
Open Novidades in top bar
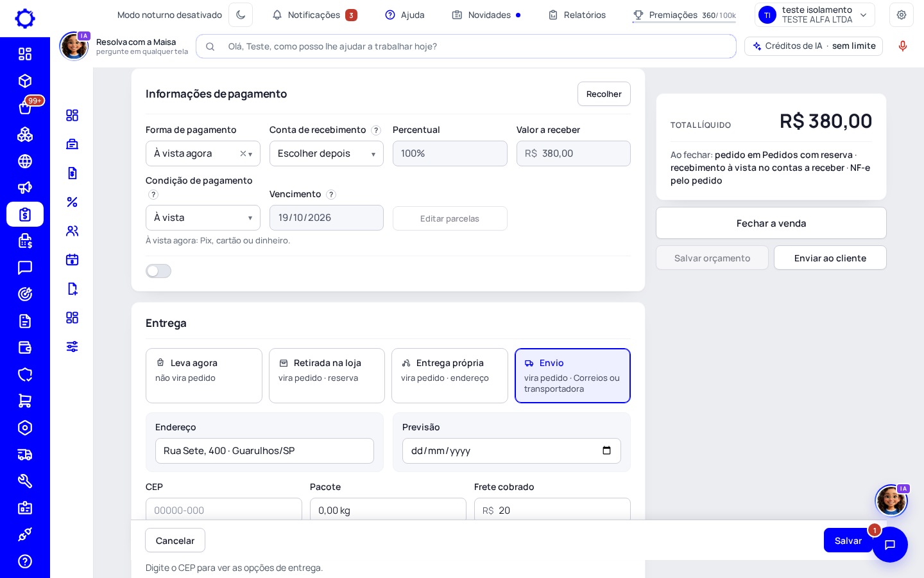pos(486,15)
